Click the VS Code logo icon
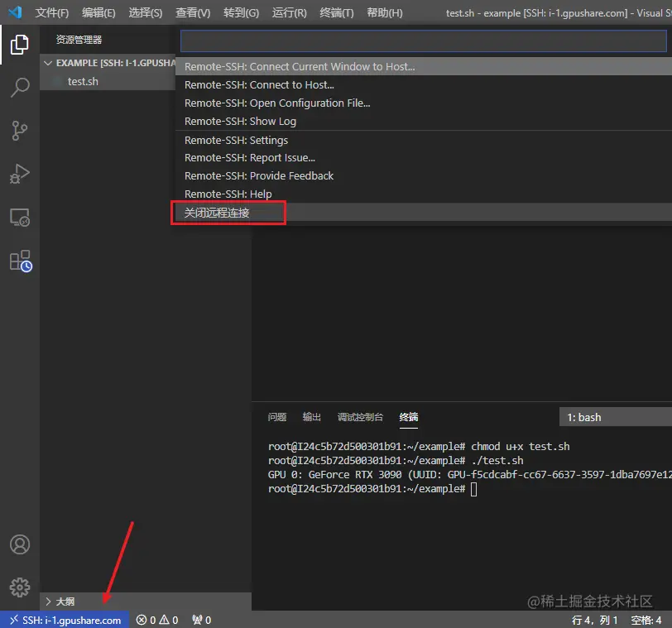The width and height of the screenshot is (672, 628). click(x=15, y=12)
